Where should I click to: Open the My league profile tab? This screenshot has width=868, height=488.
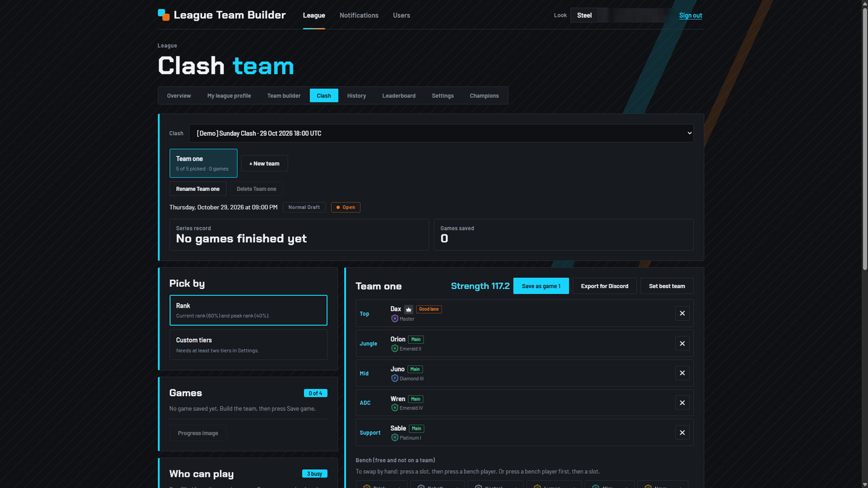[229, 95]
